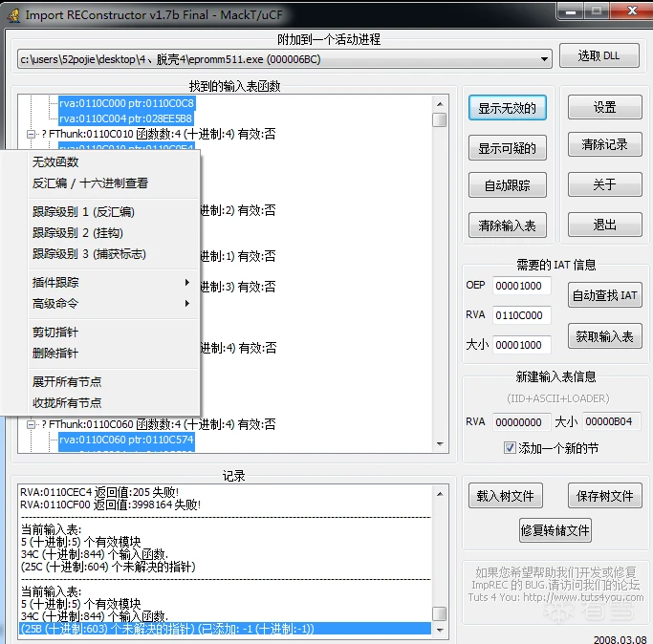Click the 载入树文件 button

tap(506, 495)
